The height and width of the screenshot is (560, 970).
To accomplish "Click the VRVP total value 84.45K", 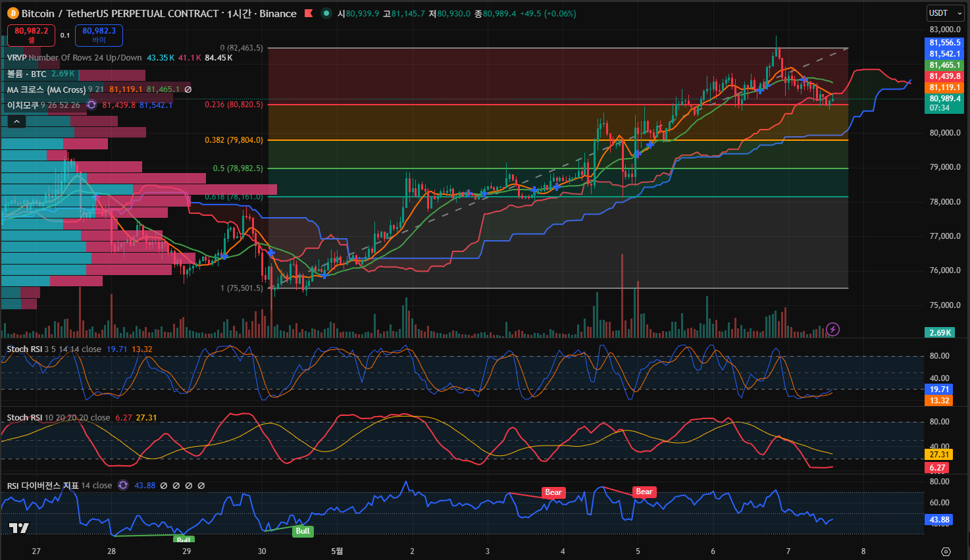I will coord(218,58).
